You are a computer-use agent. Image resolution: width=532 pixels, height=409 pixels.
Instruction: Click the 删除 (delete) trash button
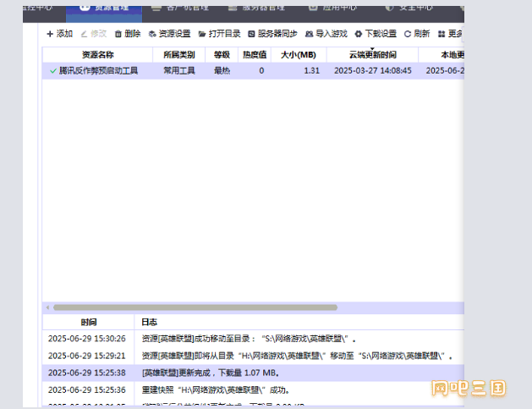[128, 34]
